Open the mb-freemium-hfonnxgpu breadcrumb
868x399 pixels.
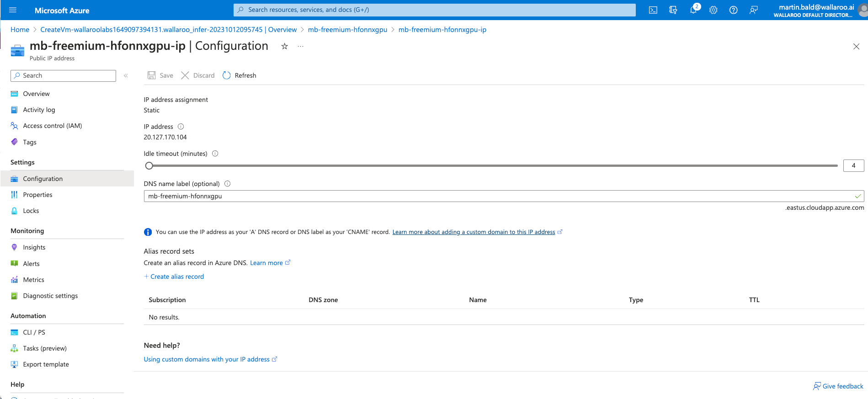[347, 30]
